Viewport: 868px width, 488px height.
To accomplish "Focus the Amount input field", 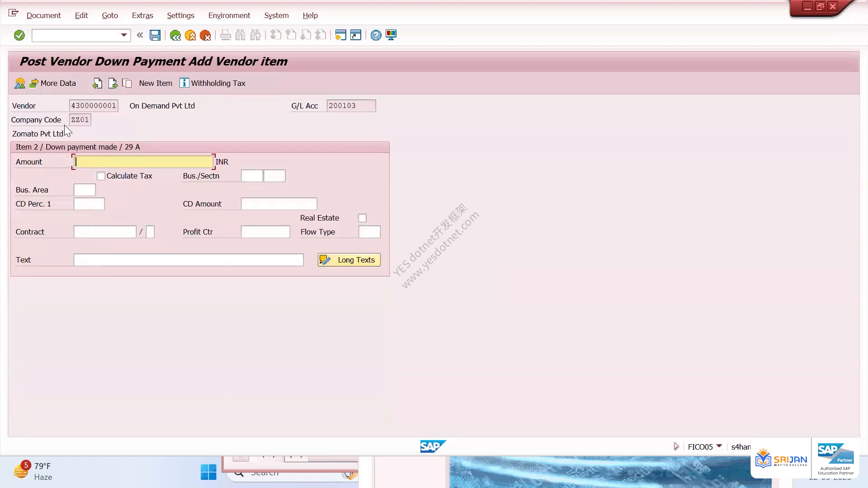I will coord(143,162).
